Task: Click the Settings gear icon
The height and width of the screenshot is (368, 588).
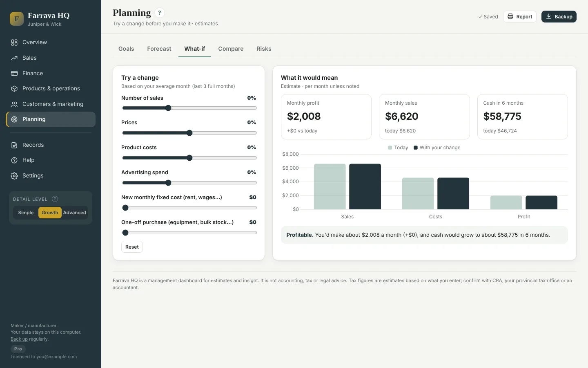Action: click(x=14, y=176)
